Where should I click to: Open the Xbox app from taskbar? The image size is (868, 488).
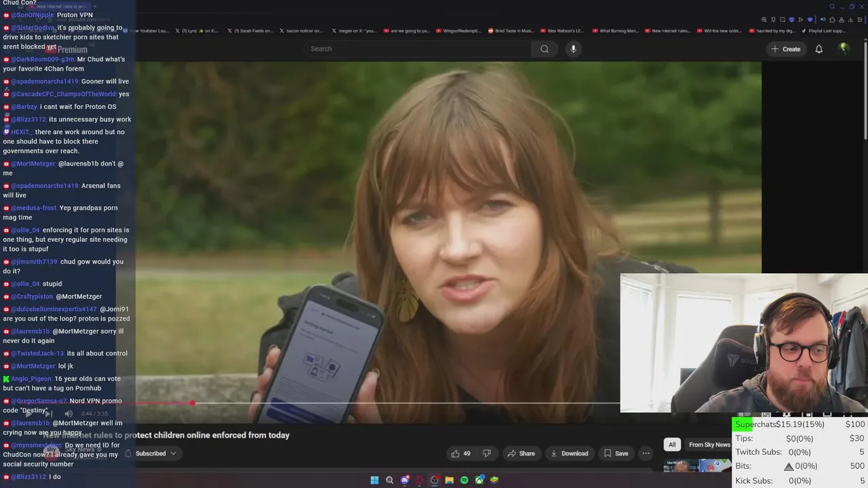click(479, 480)
